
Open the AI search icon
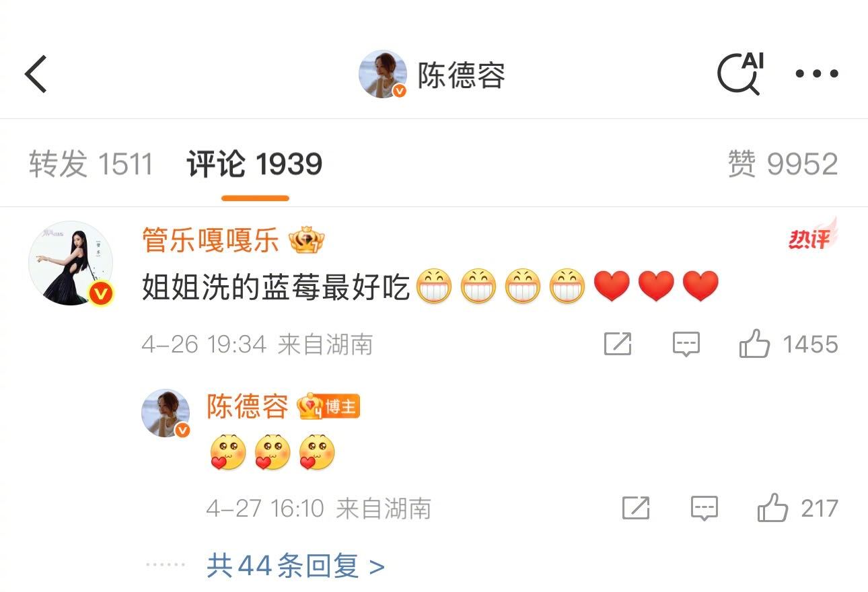(x=741, y=73)
